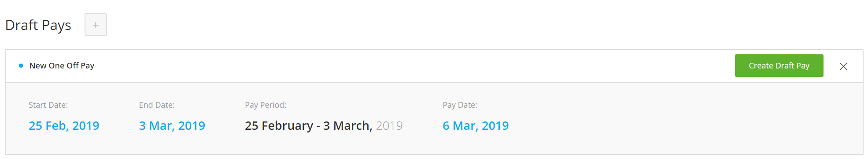Click the New One Off Pay header bar
The width and height of the screenshot is (868, 159).
(434, 66)
